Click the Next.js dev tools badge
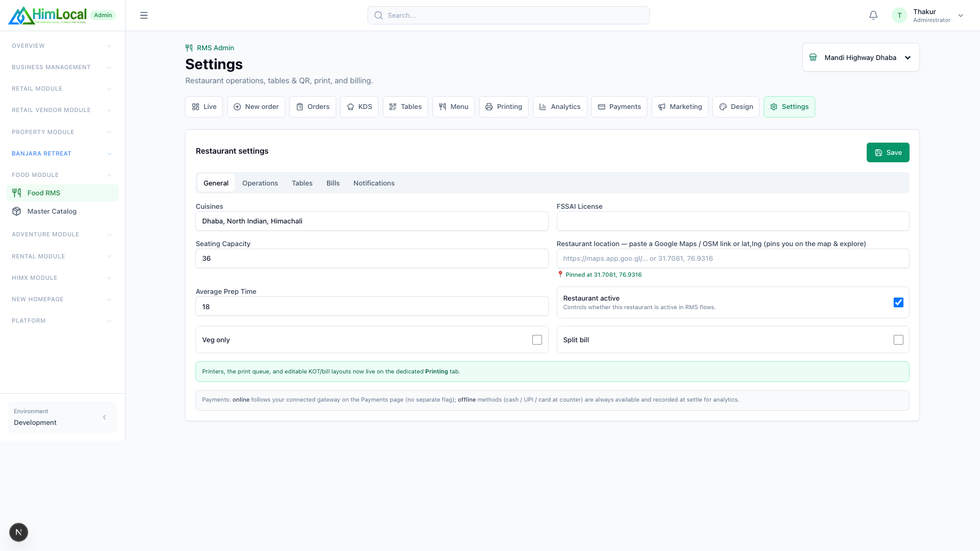The image size is (980, 551). (18, 532)
